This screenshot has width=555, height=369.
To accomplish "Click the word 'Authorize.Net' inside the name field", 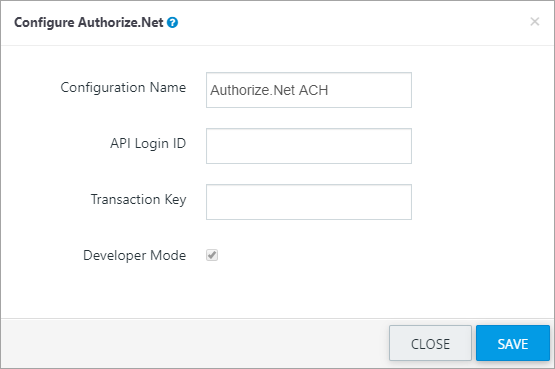I will tap(253, 90).
